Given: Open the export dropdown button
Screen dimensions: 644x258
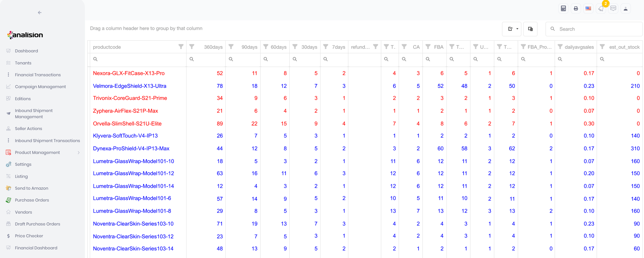Looking at the screenshot, I should click(513, 29).
